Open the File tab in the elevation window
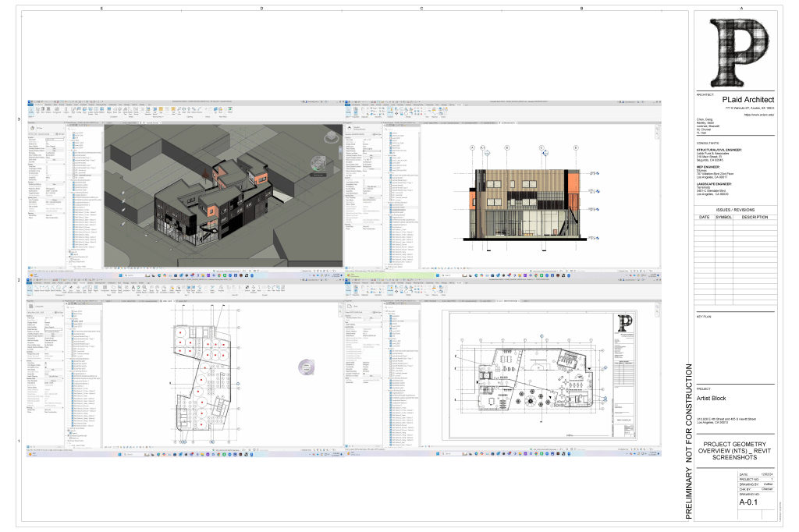 348,104
